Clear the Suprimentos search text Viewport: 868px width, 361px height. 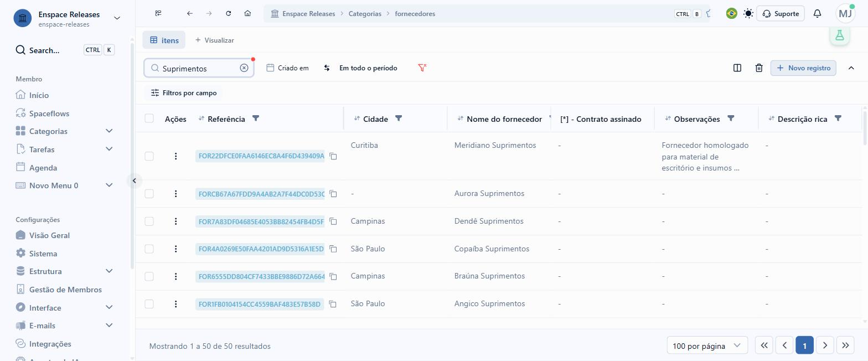[244, 68]
